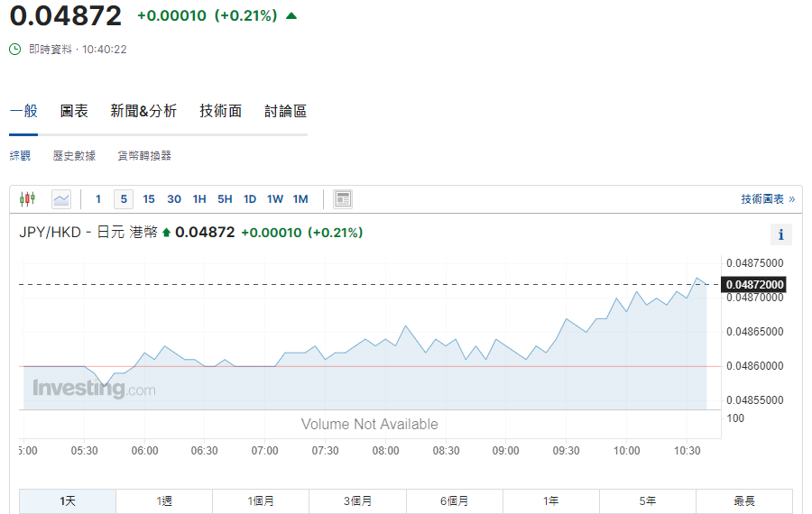Click the clock icon beside real-time data
The image size is (812, 514).
click(15, 50)
